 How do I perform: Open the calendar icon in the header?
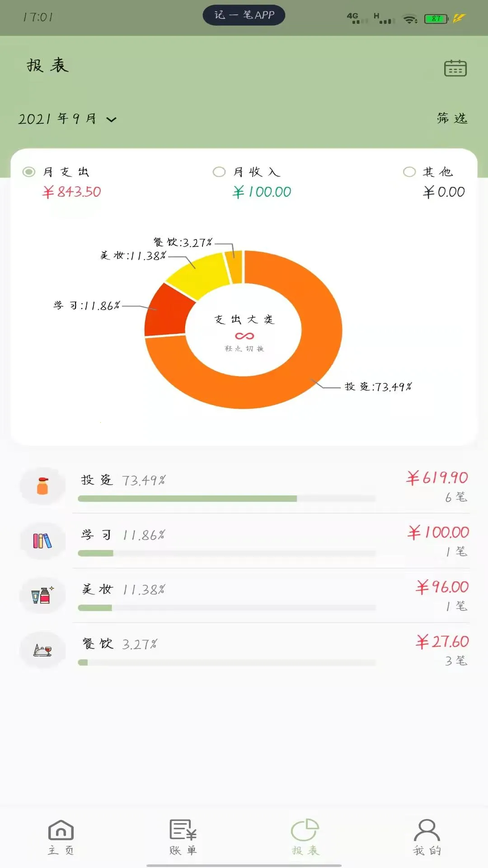pos(455,68)
